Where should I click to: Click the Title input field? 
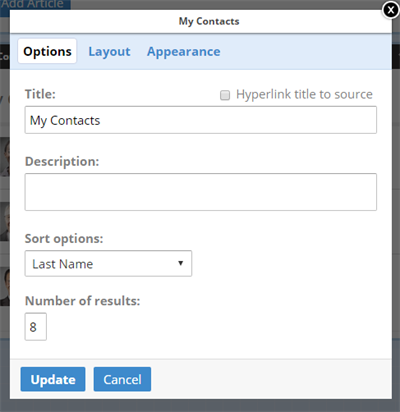point(201,120)
